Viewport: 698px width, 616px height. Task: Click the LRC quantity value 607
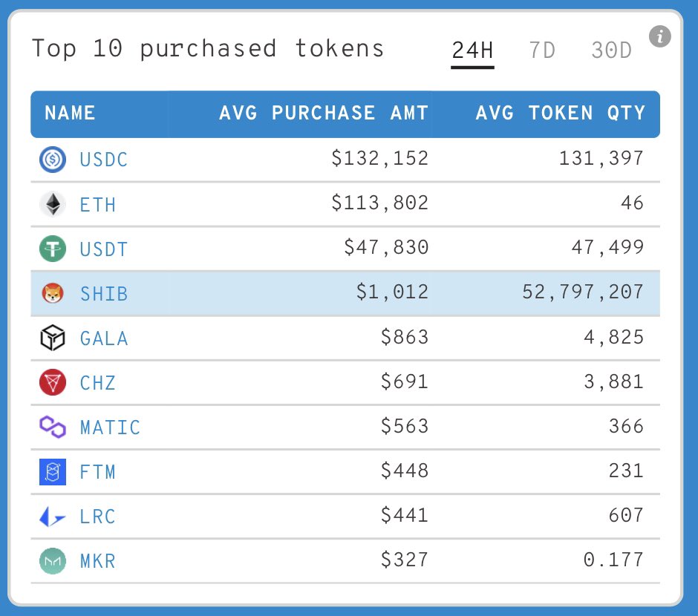click(626, 514)
